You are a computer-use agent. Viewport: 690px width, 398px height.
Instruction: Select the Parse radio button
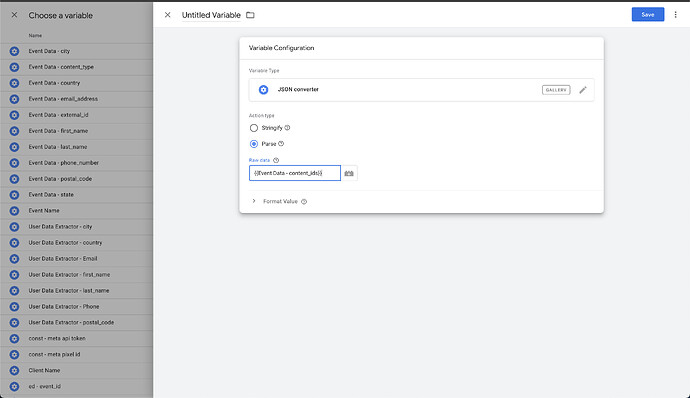(253, 144)
